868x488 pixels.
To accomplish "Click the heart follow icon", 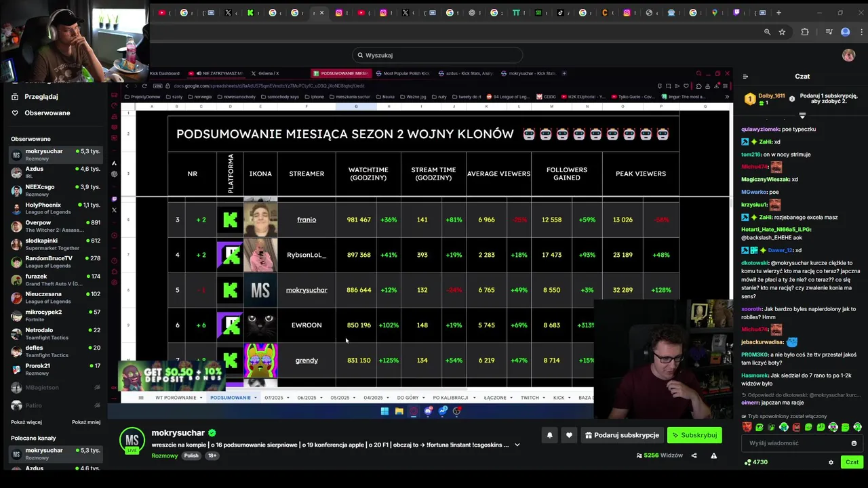I will point(569,435).
